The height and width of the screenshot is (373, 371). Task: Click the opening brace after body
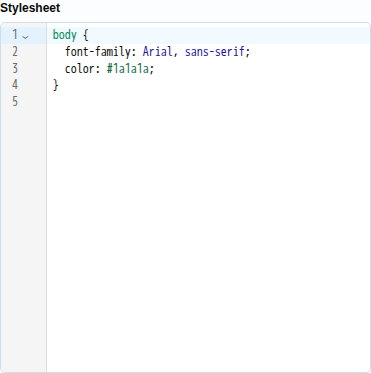(x=85, y=35)
